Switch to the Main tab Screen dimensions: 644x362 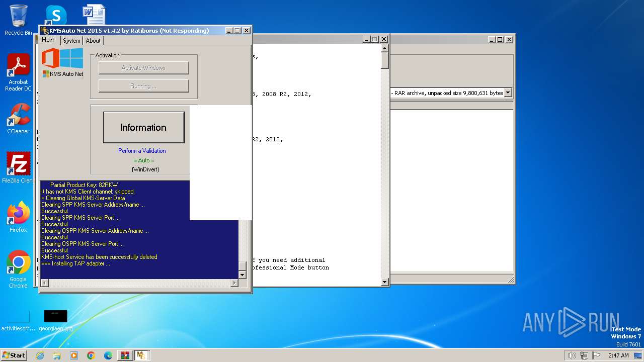coord(48,40)
